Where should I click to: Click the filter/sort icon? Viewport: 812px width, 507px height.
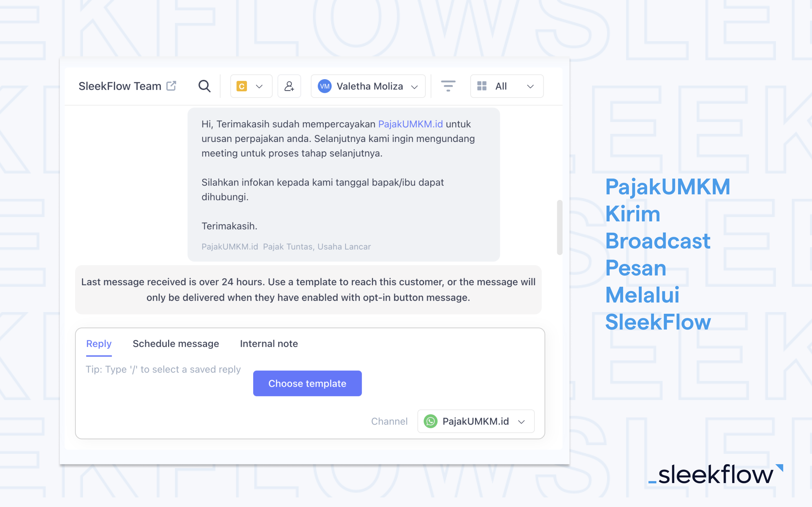tap(448, 86)
